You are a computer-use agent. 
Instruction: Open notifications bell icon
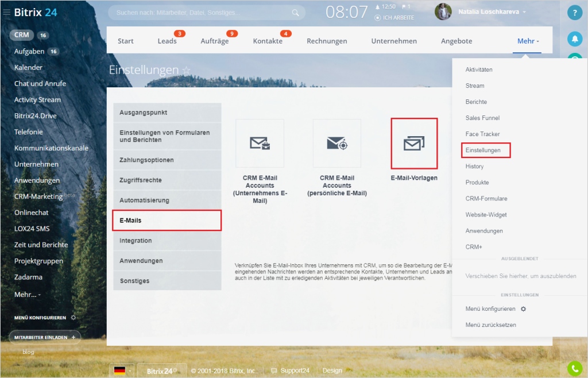click(574, 38)
